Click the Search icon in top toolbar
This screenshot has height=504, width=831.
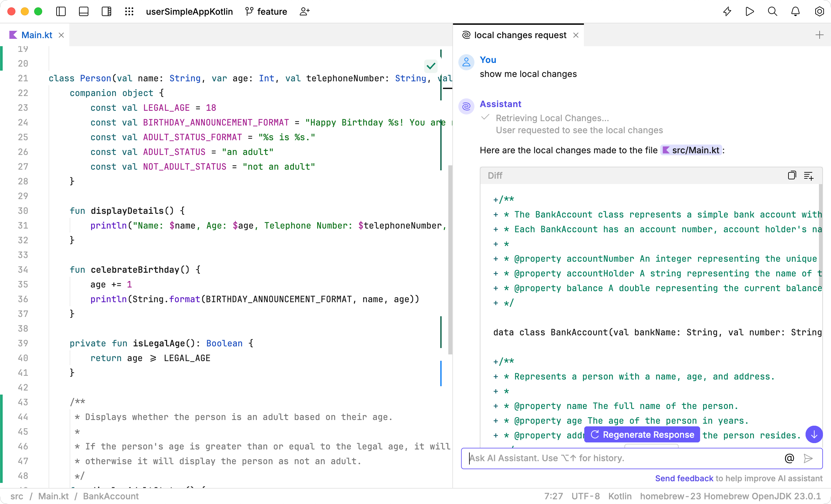pyautogui.click(x=773, y=11)
